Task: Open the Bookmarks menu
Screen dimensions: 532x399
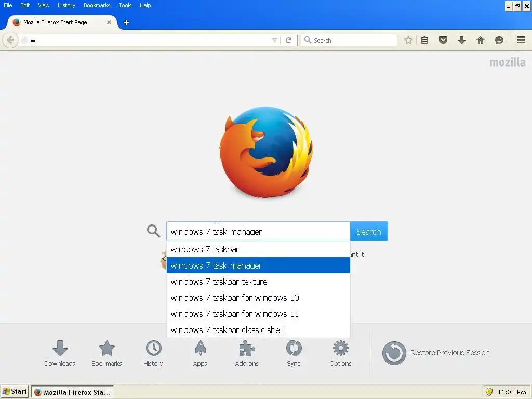Action: pyautogui.click(x=97, y=5)
